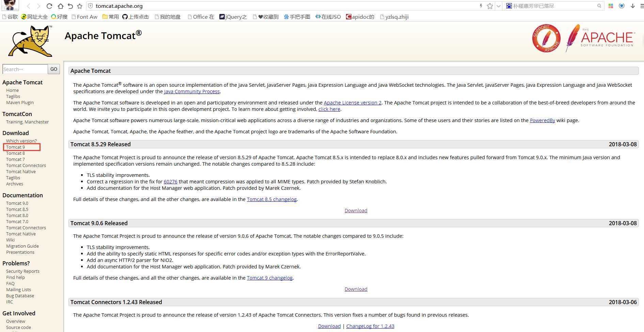Click the site security shield icon

click(91, 6)
